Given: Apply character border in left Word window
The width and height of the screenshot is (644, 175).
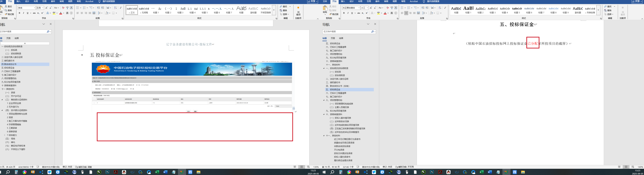Looking at the screenshot, I should coord(71,8).
